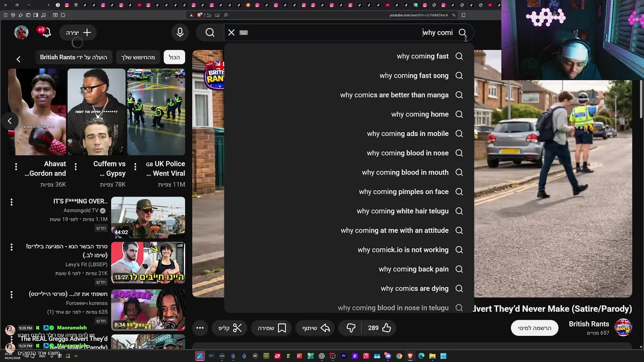Open the notifications bell
644x362 pixels.
click(46, 33)
